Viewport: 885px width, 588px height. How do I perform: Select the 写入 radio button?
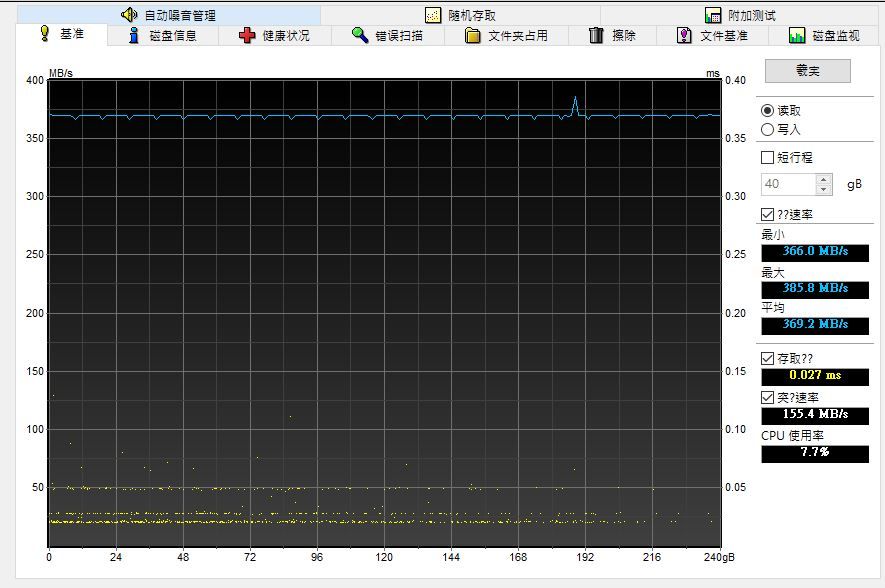click(x=767, y=129)
